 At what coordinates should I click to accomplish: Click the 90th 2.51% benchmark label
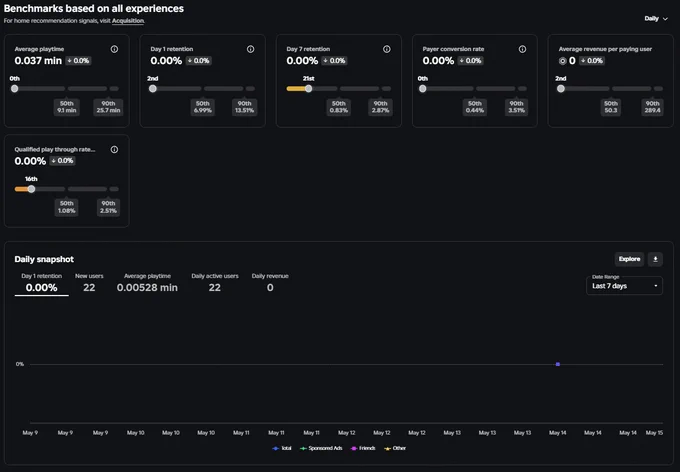pyautogui.click(x=108, y=207)
